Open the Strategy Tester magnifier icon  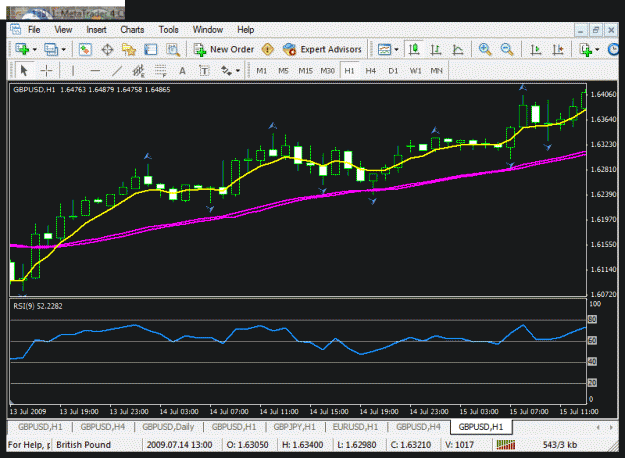(173, 49)
